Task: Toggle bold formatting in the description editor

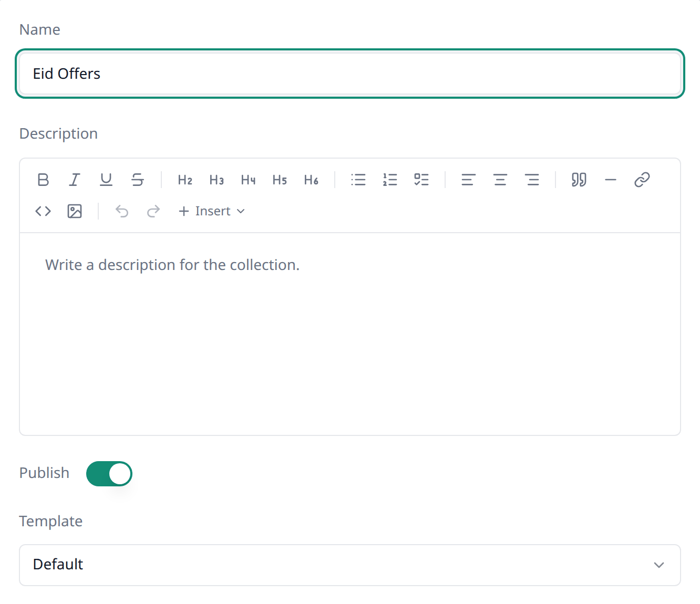Action: 43,180
